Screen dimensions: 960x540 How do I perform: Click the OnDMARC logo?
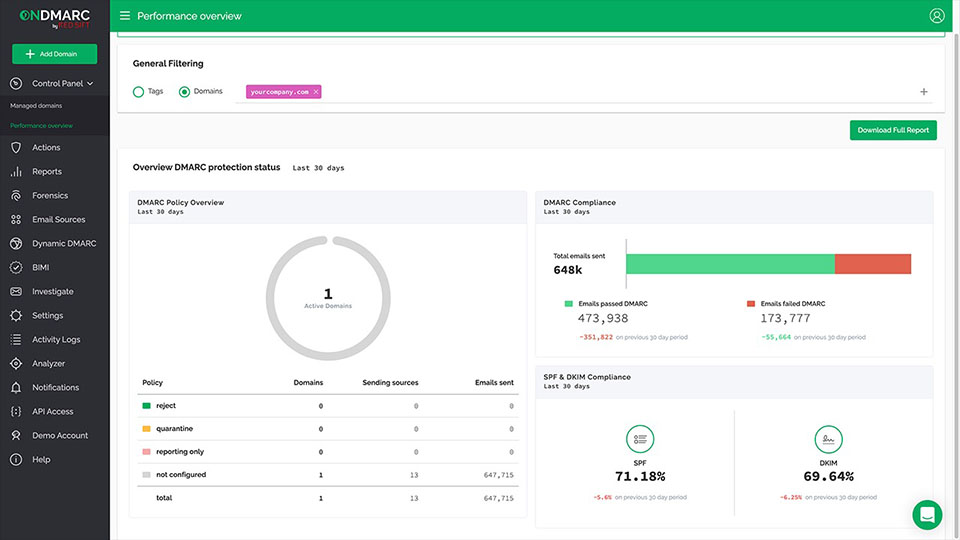pos(54,18)
